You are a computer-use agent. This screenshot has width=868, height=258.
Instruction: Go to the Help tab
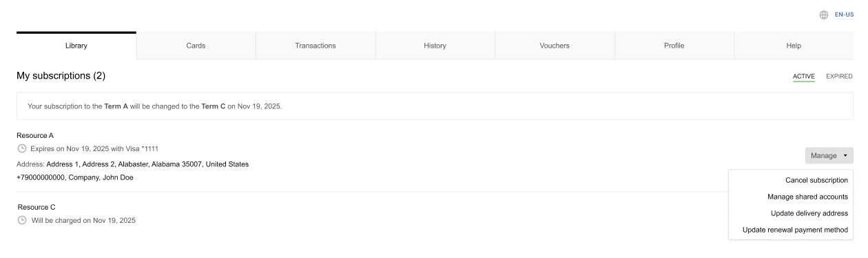[x=794, y=46]
